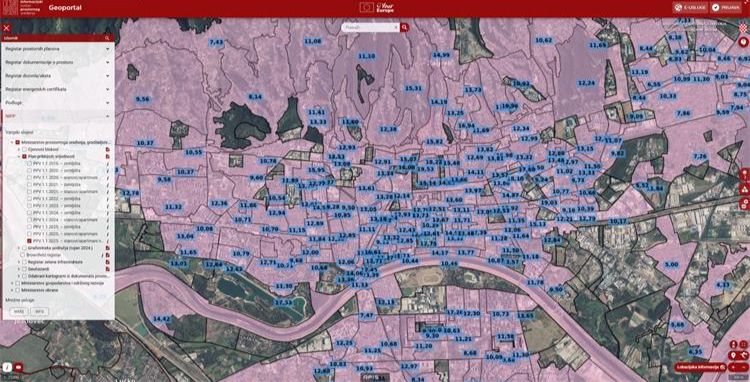This screenshot has width=750, height=382.
Task: Toggle the Plan približnih vrijednosti checkbox
Action: [24, 156]
